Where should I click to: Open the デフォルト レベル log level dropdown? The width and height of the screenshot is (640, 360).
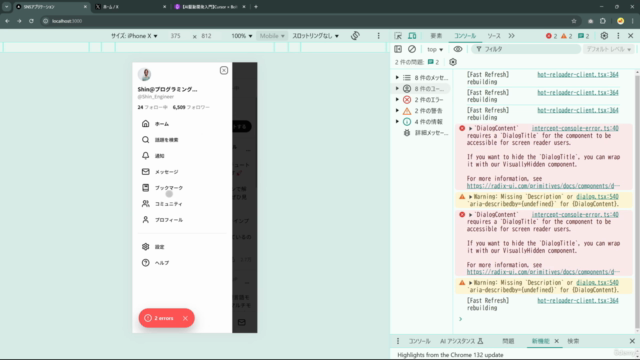[x=609, y=49]
